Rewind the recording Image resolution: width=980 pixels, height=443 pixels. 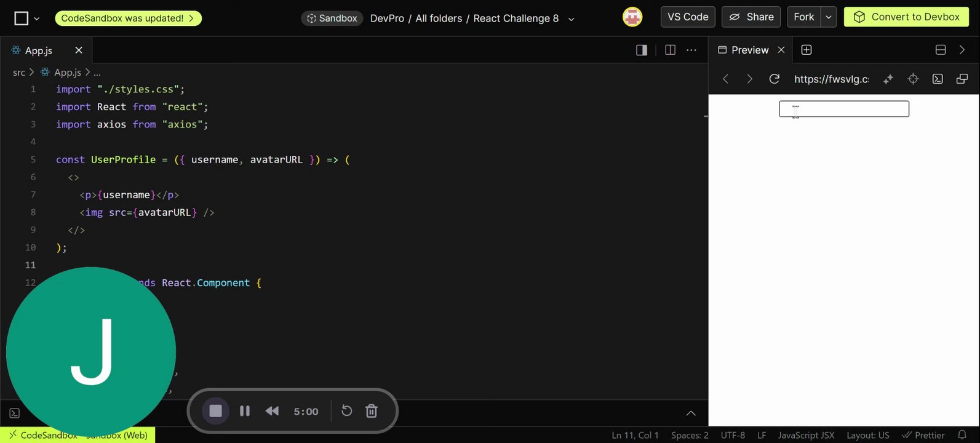tap(272, 411)
